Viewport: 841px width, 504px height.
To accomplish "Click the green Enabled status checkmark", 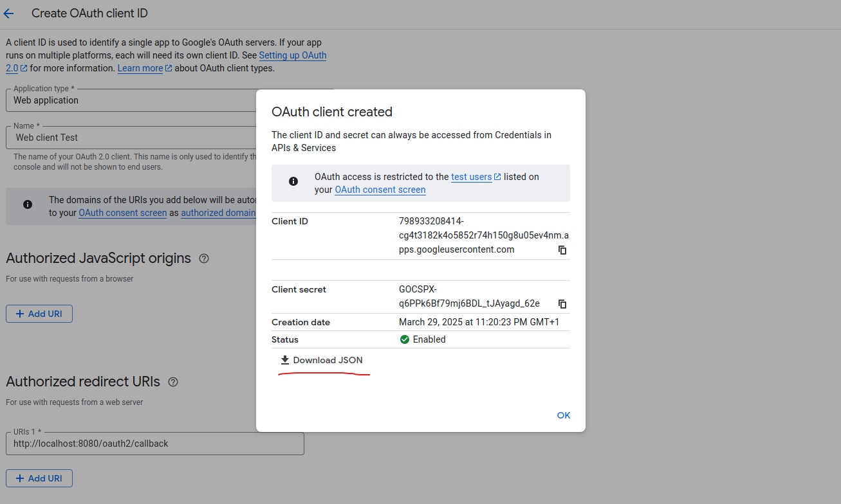I will pyautogui.click(x=405, y=339).
